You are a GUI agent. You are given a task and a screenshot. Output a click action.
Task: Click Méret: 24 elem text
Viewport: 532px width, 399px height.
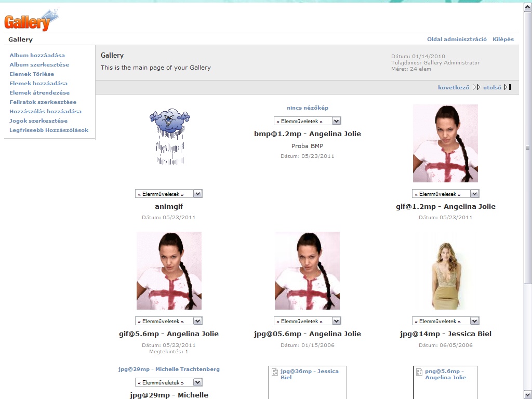tap(411, 69)
